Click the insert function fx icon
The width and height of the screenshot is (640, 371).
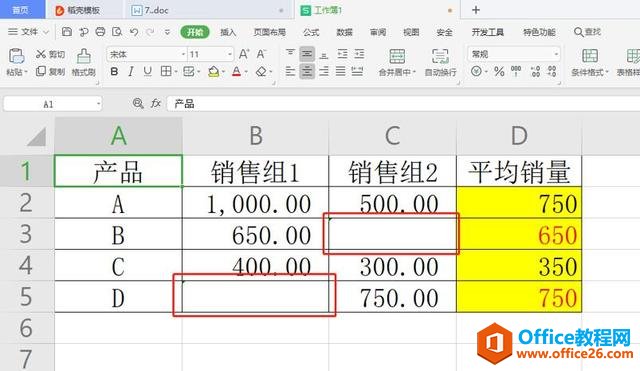(156, 104)
